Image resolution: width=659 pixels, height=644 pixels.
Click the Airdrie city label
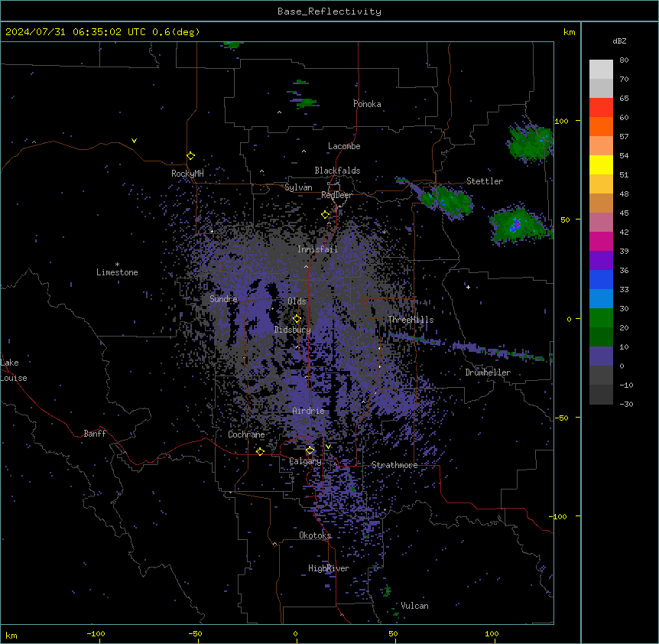click(308, 411)
